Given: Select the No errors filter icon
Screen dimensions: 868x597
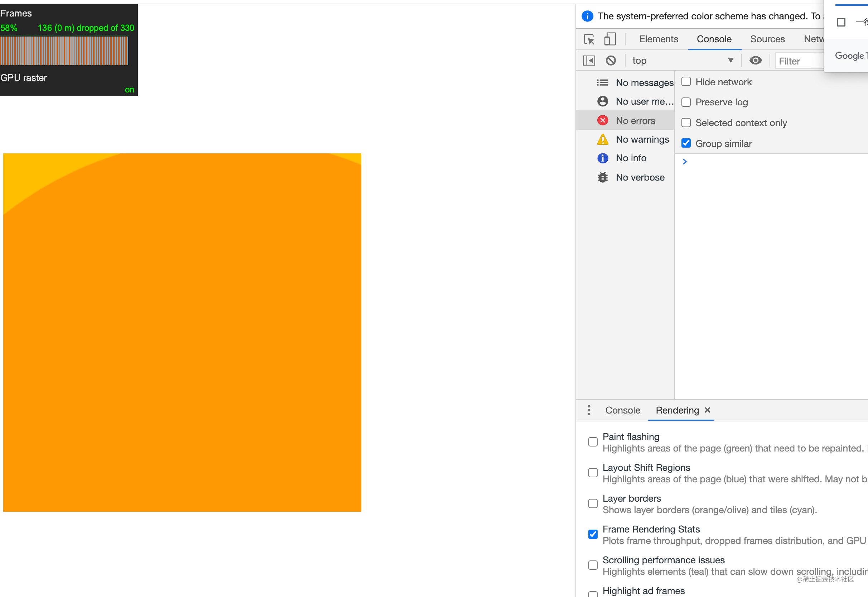Looking at the screenshot, I should [603, 120].
